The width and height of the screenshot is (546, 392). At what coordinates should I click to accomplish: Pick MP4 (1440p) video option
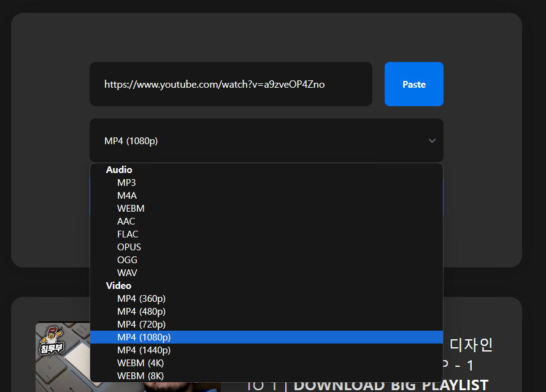tap(266, 350)
